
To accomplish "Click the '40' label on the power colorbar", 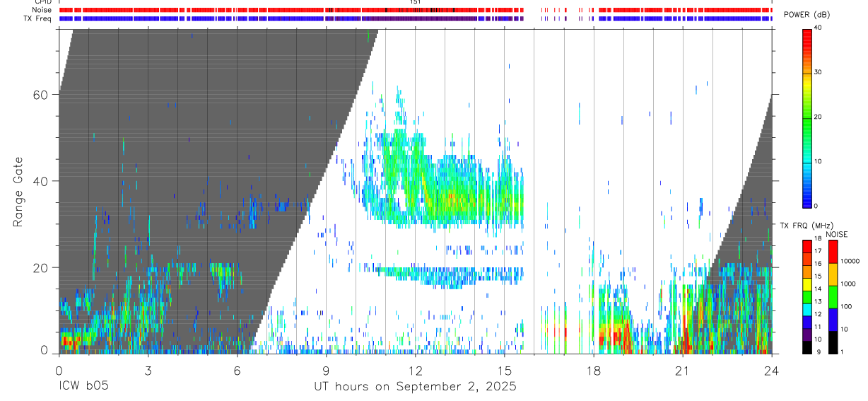I will pyautogui.click(x=817, y=28).
